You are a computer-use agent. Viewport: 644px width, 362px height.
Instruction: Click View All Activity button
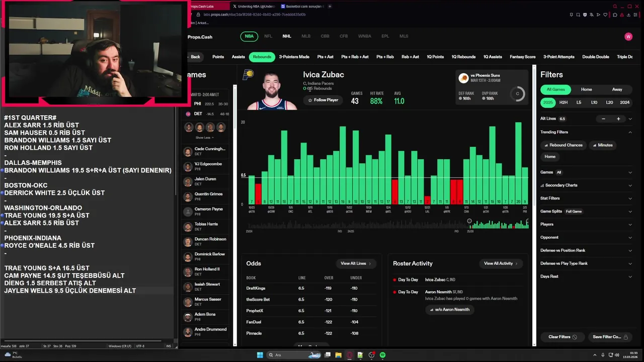pyautogui.click(x=501, y=263)
